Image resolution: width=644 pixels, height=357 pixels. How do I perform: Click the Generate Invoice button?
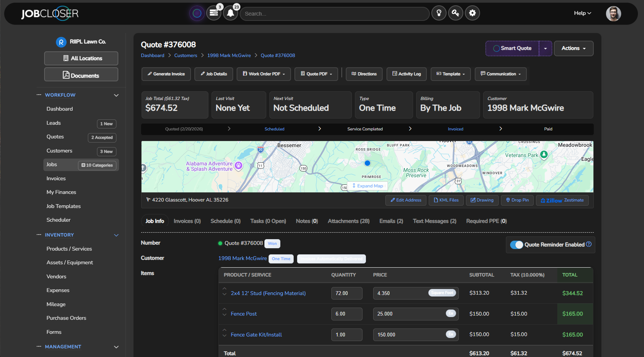[x=166, y=74]
